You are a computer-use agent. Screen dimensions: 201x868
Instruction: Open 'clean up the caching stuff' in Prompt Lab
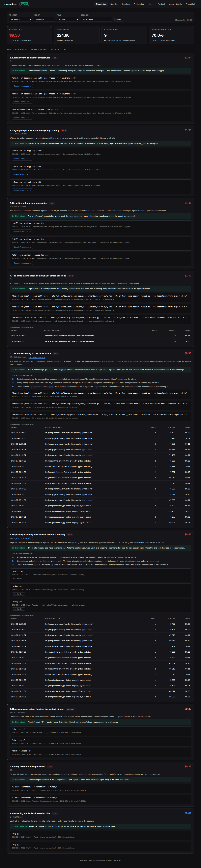click(22, 190)
